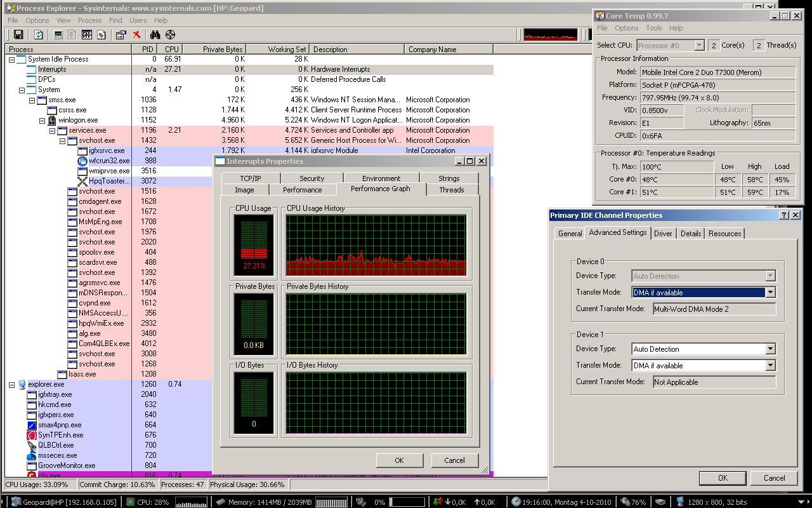812x508 pixels.
Task: Click the display resolution icon in bottom bar
Action: (x=681, y=502)
